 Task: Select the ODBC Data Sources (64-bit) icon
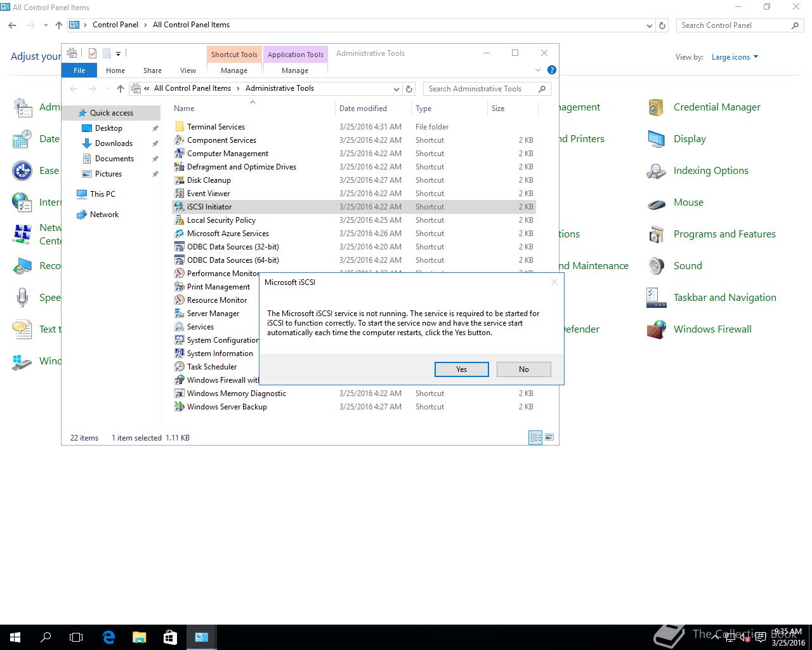[180, 260]
